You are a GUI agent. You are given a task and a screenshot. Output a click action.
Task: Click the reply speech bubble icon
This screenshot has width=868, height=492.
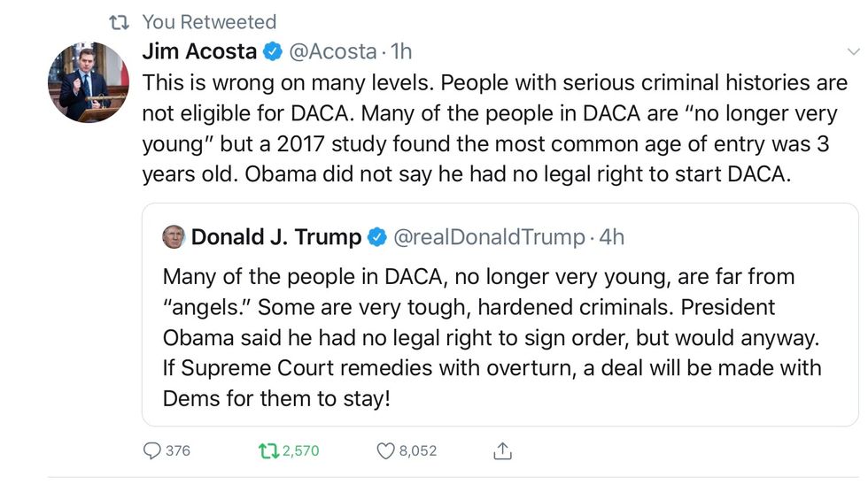point(152,451)
